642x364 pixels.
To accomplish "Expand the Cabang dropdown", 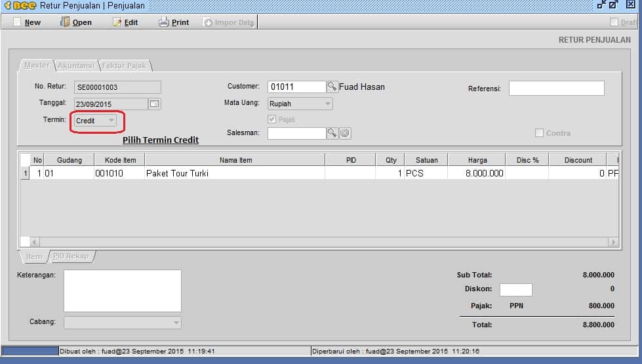I will click(x=176, y=323).
